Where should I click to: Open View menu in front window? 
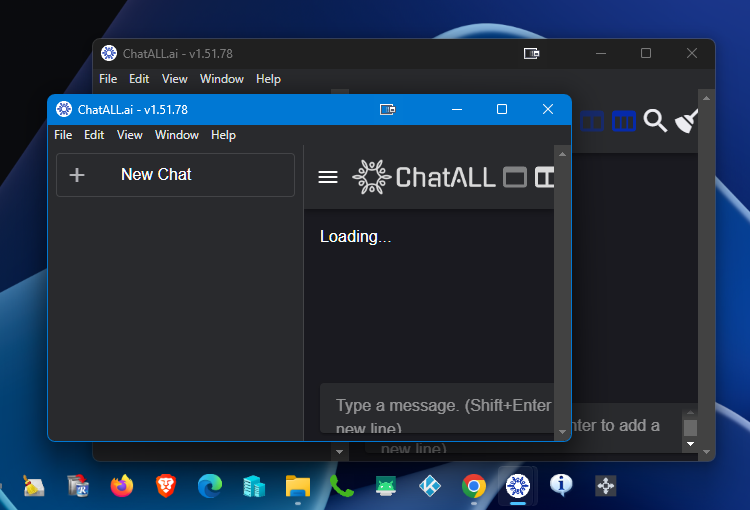tap(130, 135)
